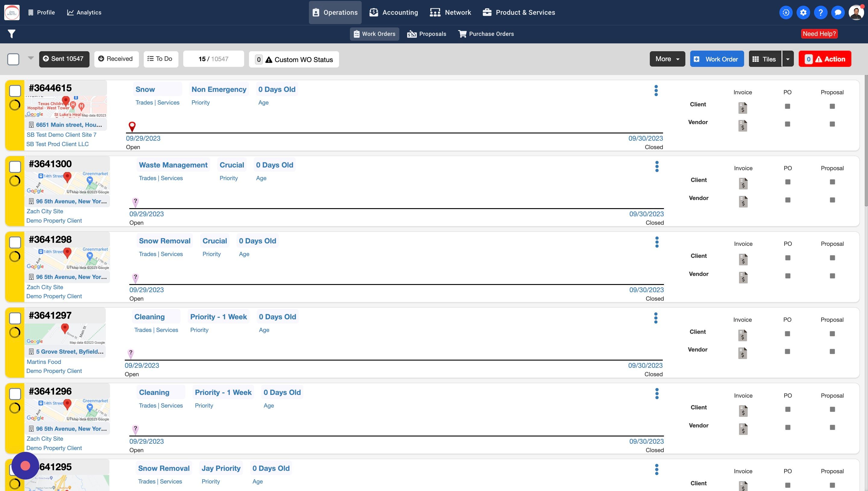This screenshot has width=868, height=491.
Task: Click red timeline pin on #3644615
Action: (132, 127)
